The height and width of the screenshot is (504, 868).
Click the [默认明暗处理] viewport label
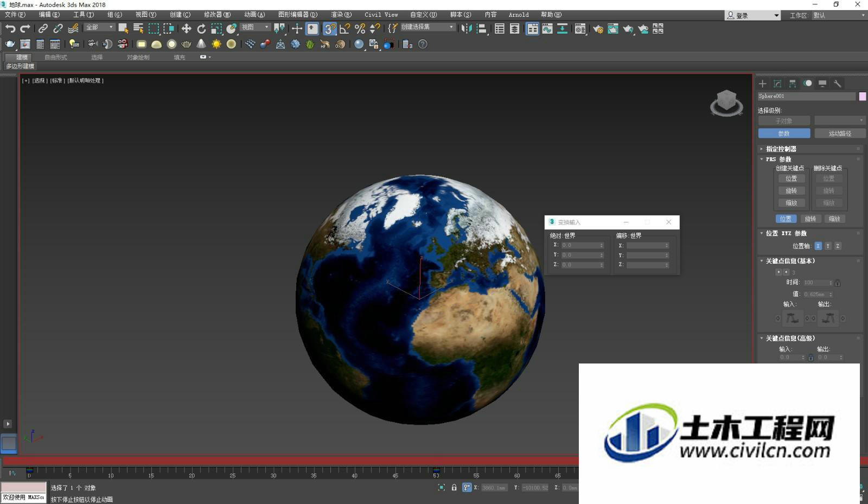click(86, 80)
